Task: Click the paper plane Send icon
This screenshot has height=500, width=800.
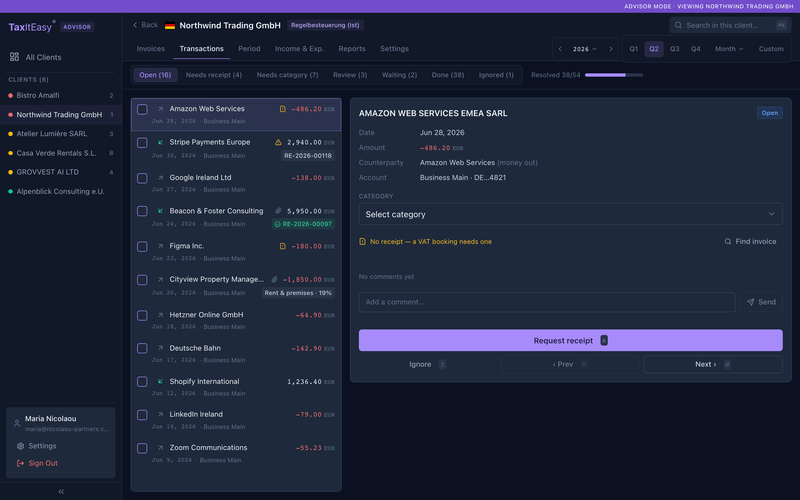Action: [x=751, y=302]
